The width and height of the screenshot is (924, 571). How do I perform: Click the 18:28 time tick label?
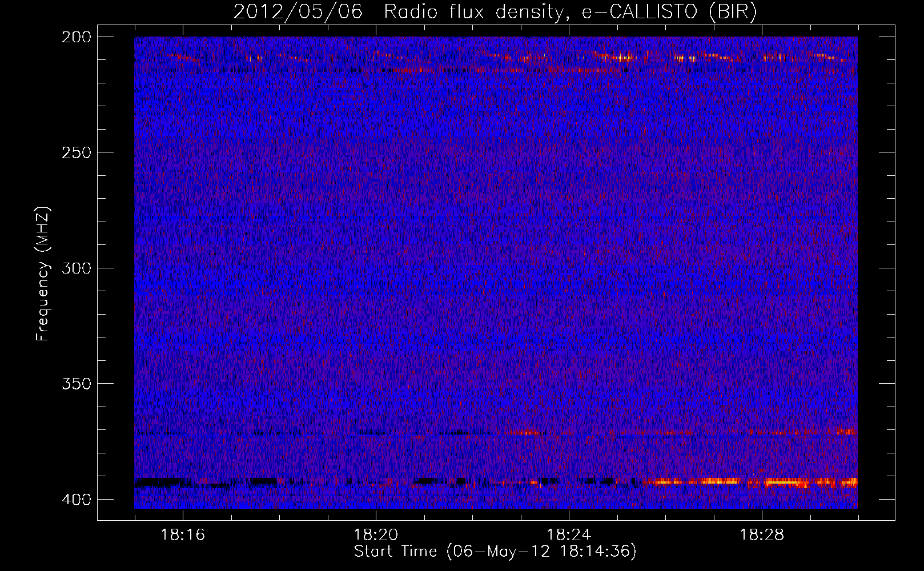762,535
